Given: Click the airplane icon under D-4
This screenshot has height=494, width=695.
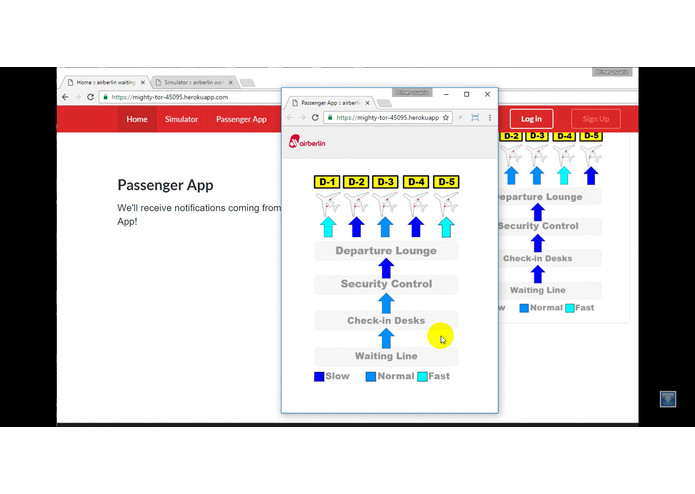Looking at the screenshot, I should 416,203.
